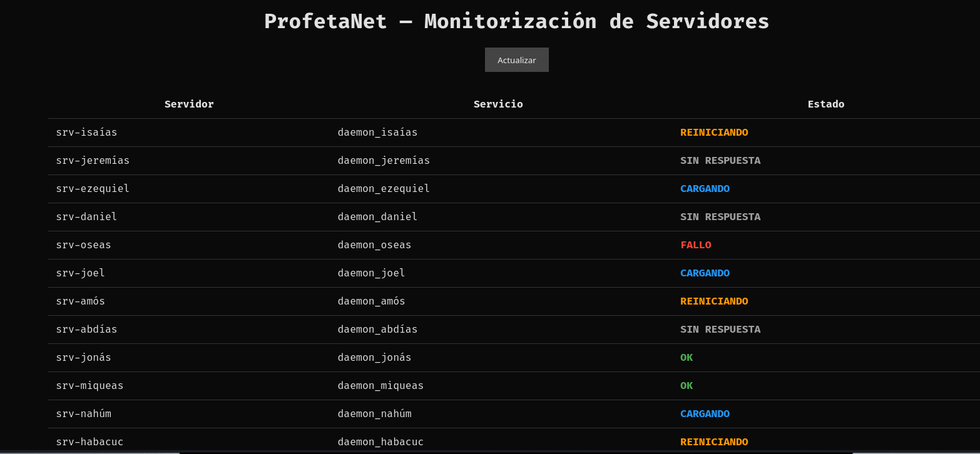Click the ProfetaNet page title heading
Screen dimensions: 980x454
(516, 21)
